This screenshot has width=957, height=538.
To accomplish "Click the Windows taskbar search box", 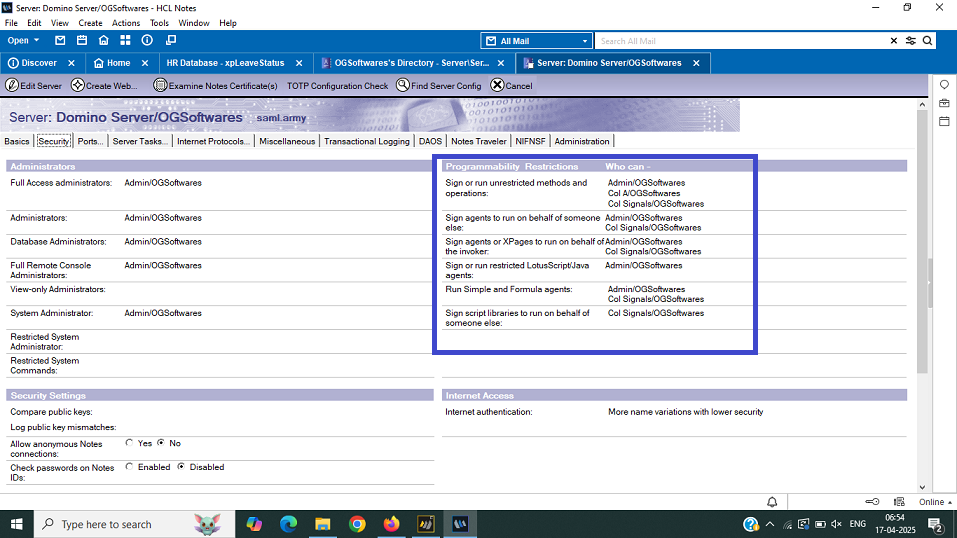I will click(x=134, y=524).
